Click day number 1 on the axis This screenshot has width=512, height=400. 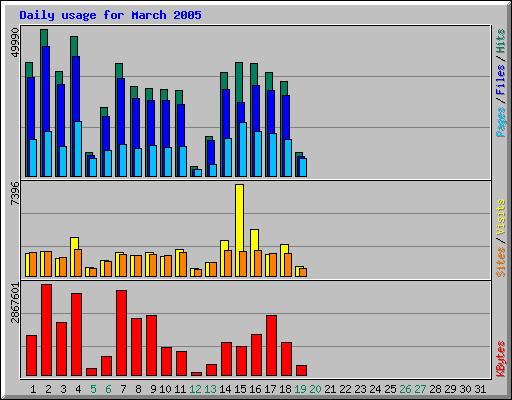[33, 389]
